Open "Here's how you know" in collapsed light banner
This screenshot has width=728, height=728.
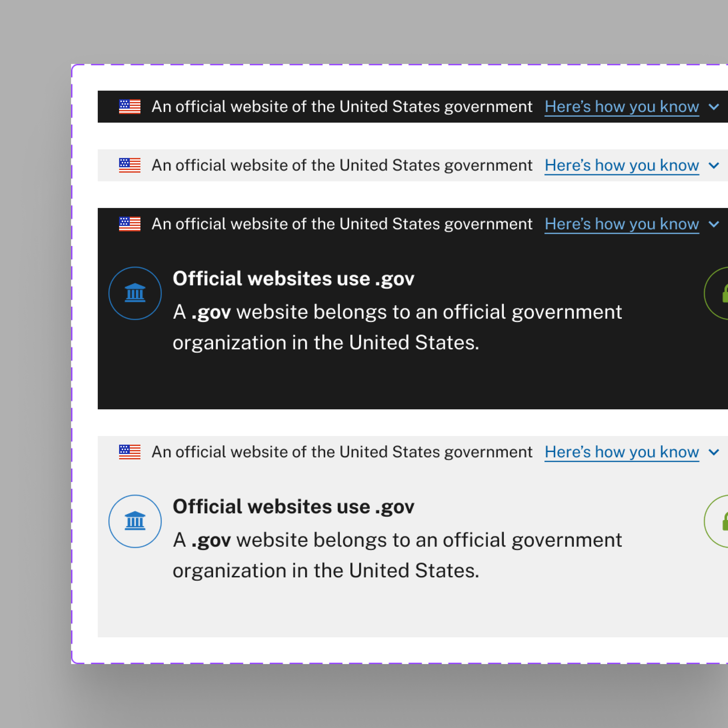click(622, 166)
